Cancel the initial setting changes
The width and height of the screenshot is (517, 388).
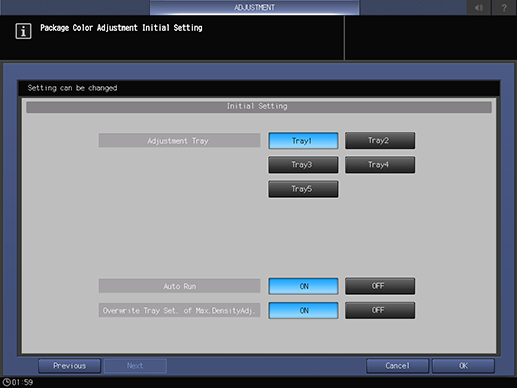397,366
